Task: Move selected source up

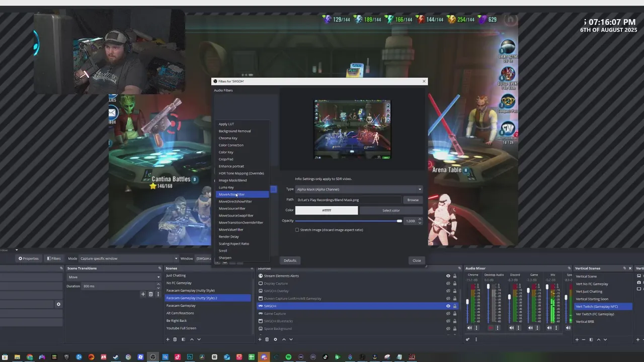Action: click(x=284, y=339)
